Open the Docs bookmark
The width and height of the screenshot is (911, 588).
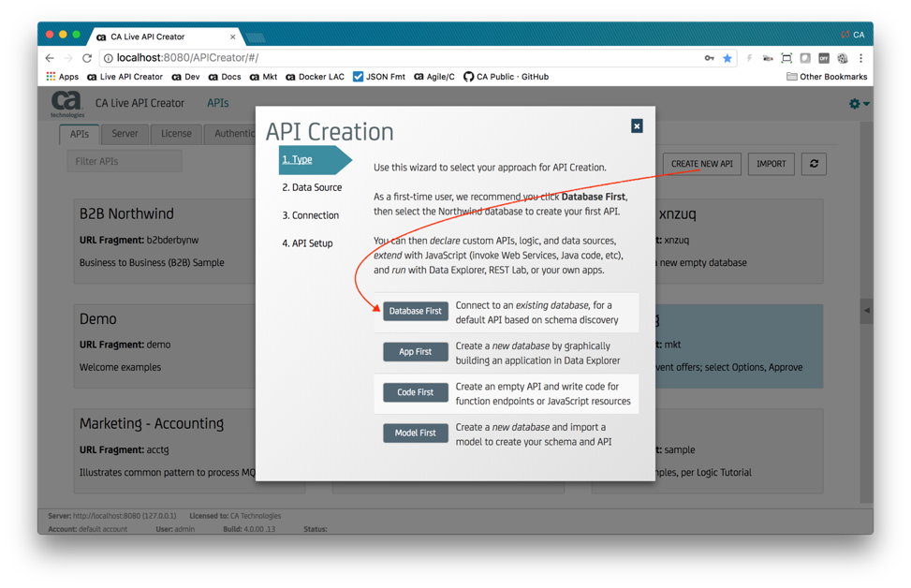coord(225,77)
